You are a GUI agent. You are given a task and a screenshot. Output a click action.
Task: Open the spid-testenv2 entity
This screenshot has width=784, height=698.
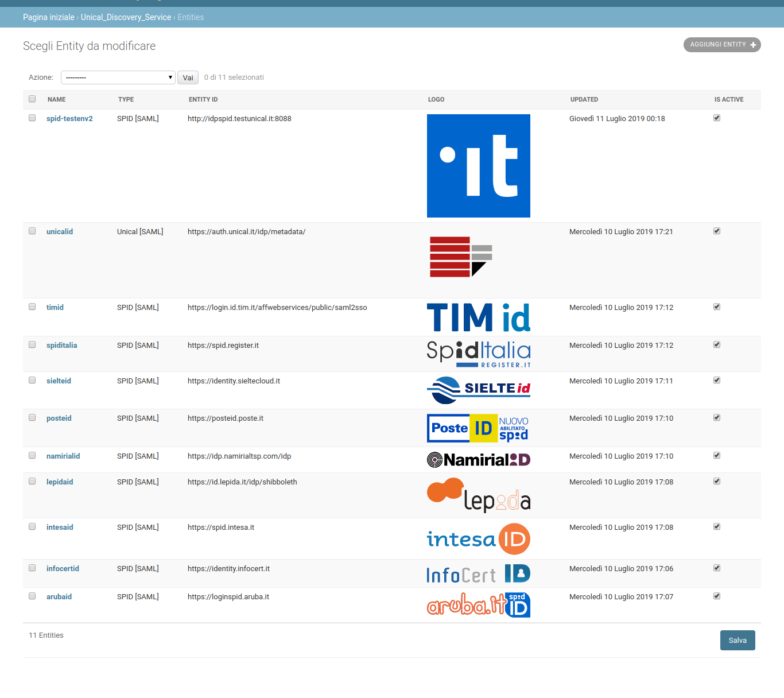[69, 119]
